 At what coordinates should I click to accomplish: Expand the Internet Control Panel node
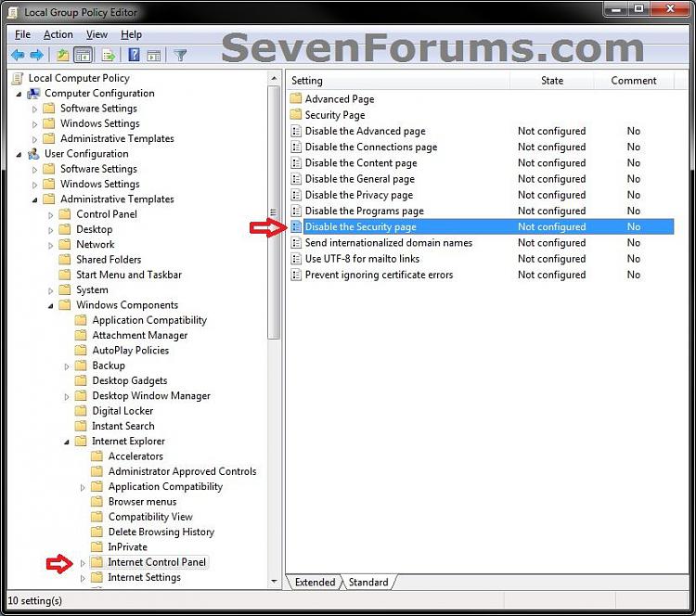(x=83, y=563)
